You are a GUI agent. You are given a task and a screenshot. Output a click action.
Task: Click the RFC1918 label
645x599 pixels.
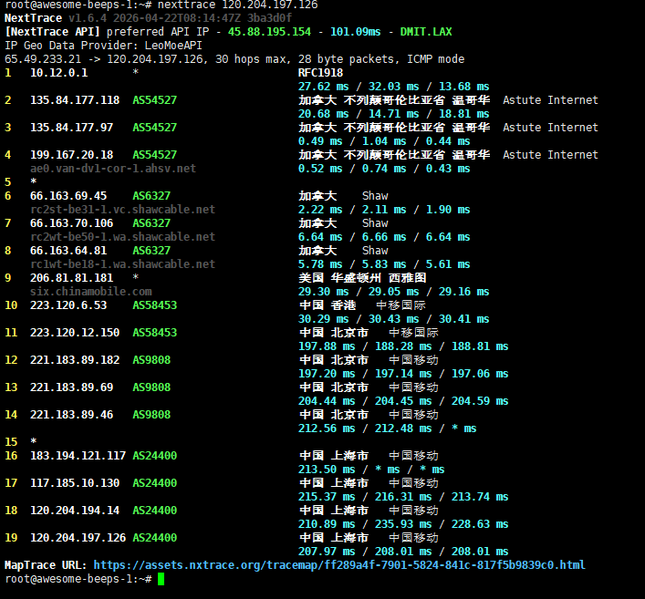pos(320,73)
